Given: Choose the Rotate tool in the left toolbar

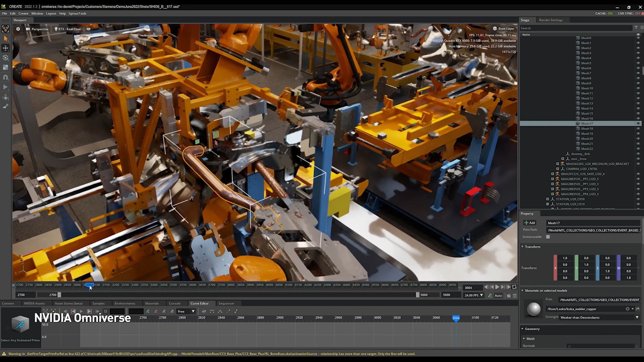Looking at the screenshot, I should (x=6, y=58).
